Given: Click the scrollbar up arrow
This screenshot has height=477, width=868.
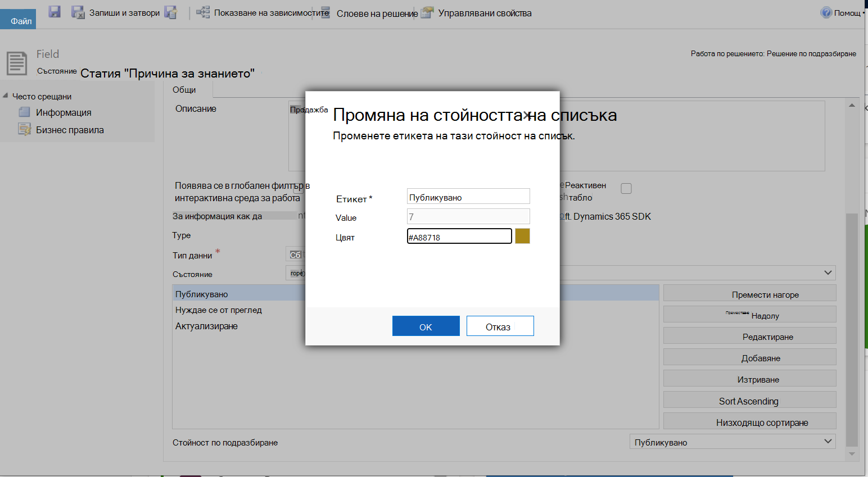Looking at the screenshot, I should tap(852, 106).
